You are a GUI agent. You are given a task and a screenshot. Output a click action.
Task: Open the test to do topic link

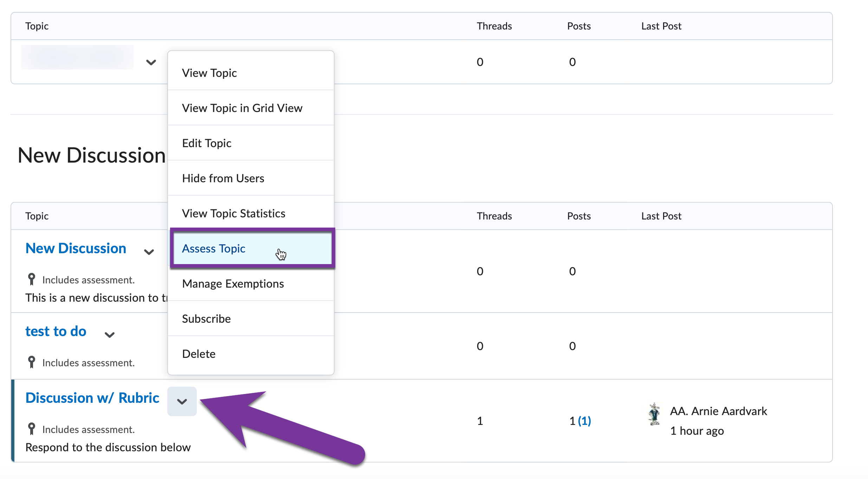click(56, 331)
